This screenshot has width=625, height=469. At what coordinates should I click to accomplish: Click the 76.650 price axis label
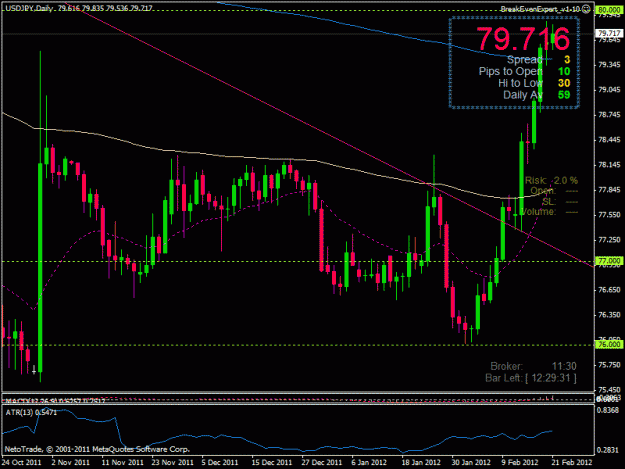click(x=609, y=290)
